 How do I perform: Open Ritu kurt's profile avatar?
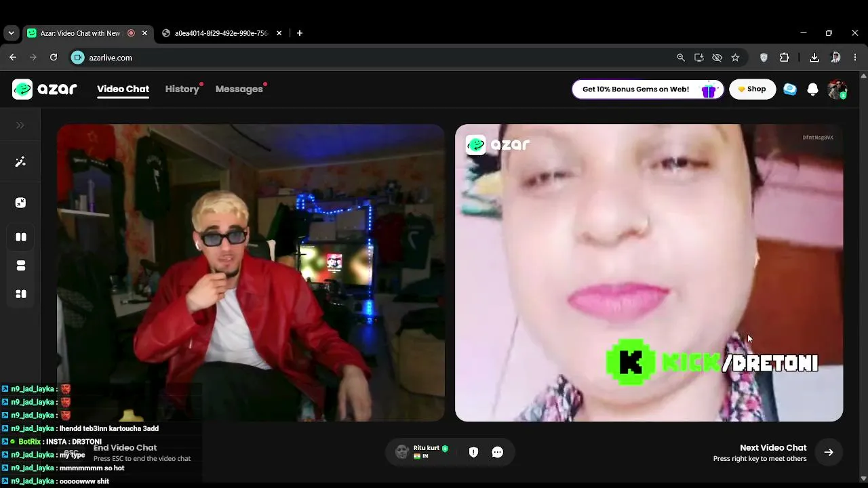tap(402, 452)
